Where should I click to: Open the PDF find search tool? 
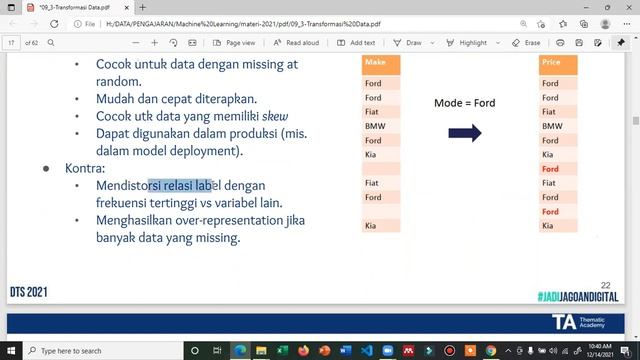point(51,42)
